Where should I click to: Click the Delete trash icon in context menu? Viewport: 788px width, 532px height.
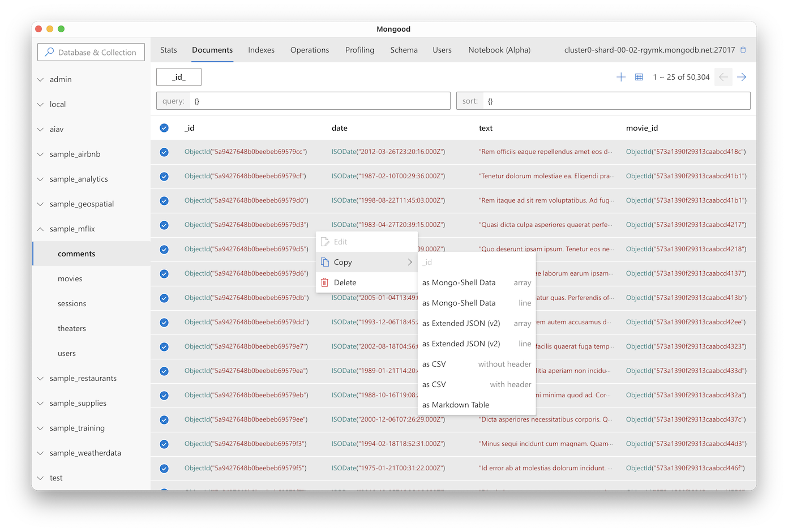coord(325,282)
